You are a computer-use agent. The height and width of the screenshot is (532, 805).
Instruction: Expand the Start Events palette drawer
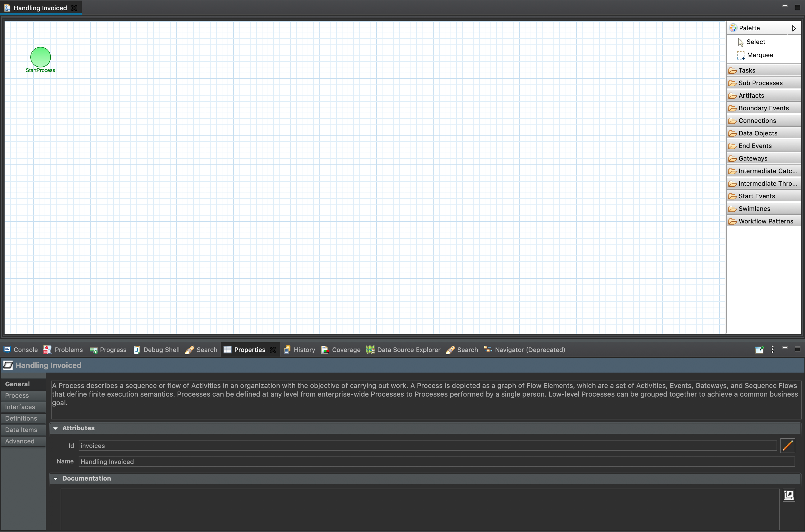tap(764, 196)
